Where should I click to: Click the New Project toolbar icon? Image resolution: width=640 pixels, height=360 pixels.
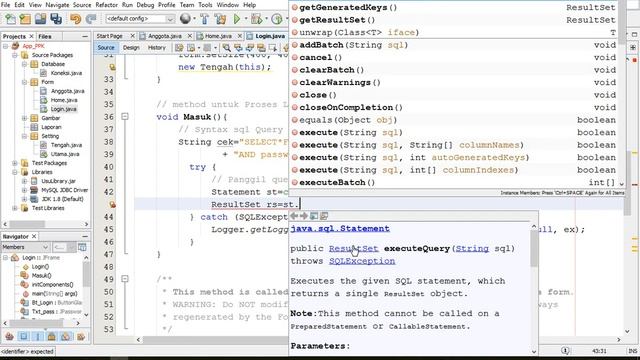click(25, 19)
